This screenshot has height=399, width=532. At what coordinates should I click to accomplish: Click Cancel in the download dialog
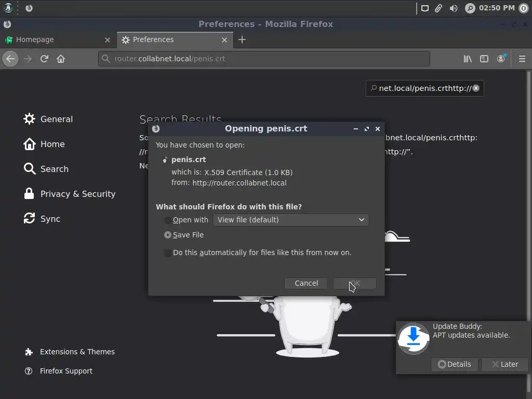click(x=306, y=283)
